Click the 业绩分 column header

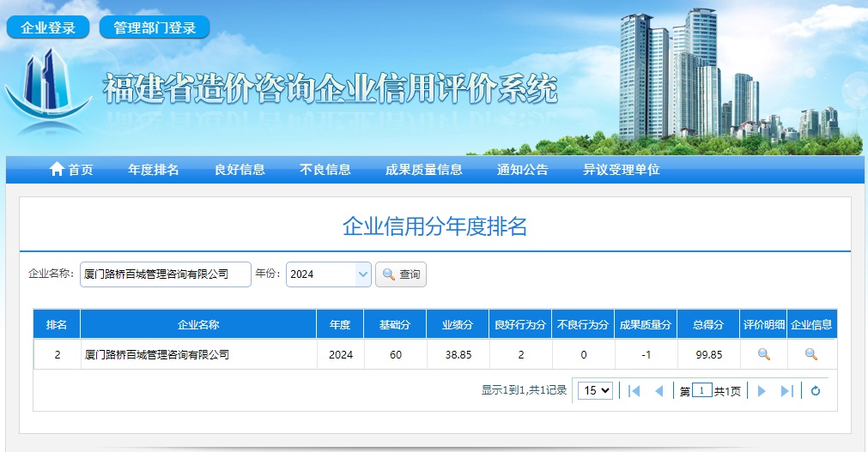point(458,324)
